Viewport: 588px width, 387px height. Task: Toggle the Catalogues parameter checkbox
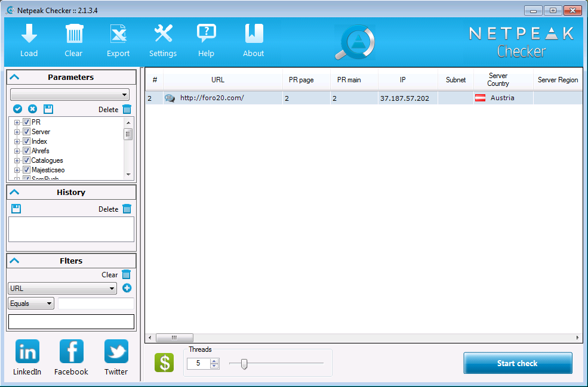[x=26, y=160]
